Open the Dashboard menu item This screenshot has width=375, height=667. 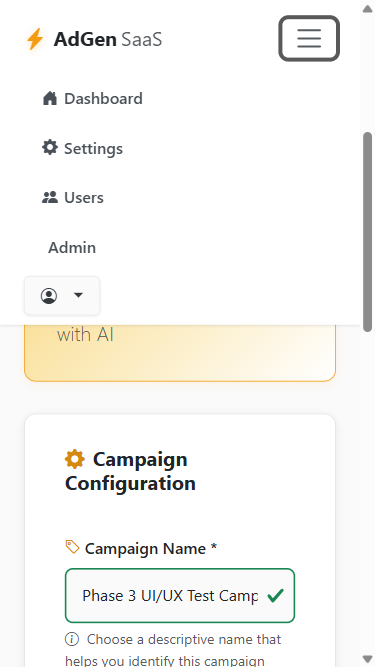click(x=92, y=99)
